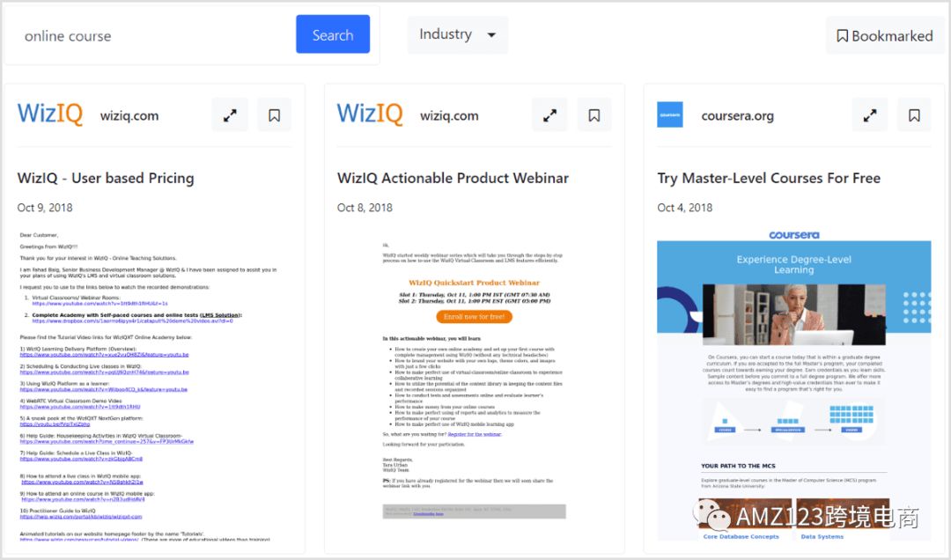951x560 pixels.
Task: Click the WizIQ logo on the Webinar card
Action: (370, 114)
